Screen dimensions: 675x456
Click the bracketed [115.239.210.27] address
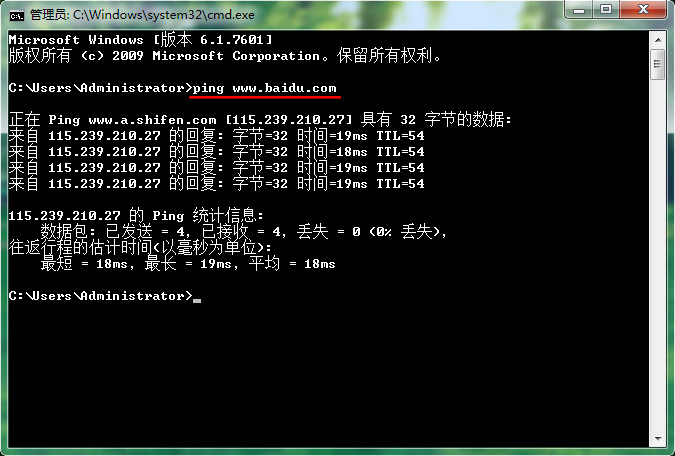pyautogui.click(x=289, y=120)
